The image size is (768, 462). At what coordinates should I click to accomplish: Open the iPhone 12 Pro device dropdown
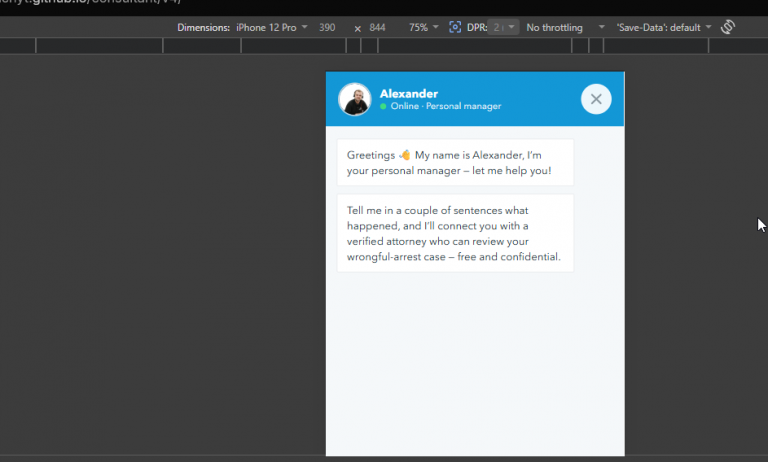271,27
